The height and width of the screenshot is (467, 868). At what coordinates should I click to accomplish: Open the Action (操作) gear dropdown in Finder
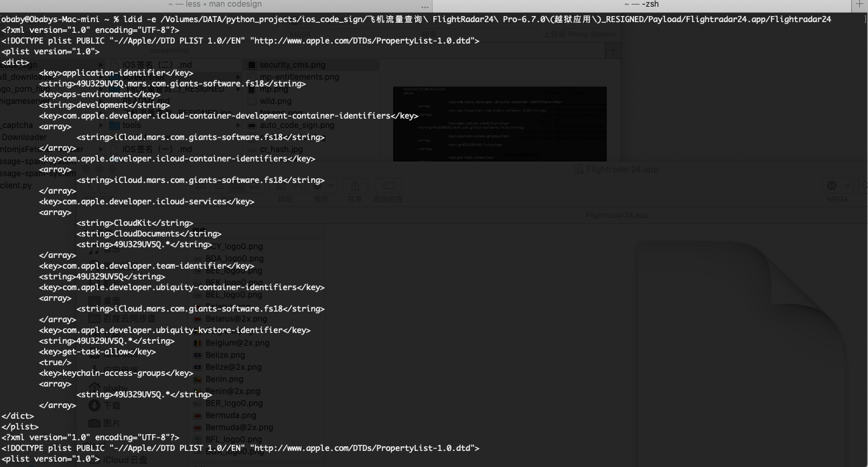click(x=321, y=185)
